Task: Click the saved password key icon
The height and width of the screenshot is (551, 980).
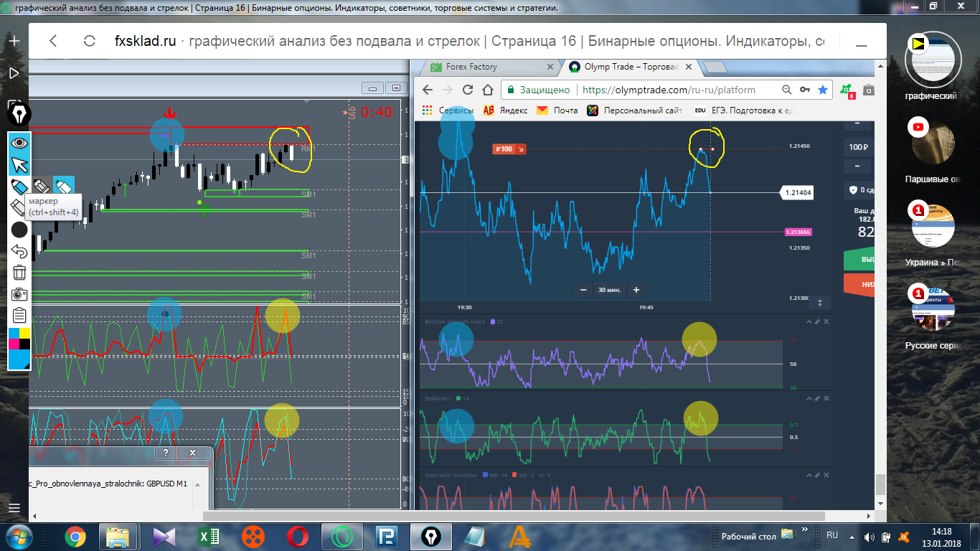Action: [805, 90]
